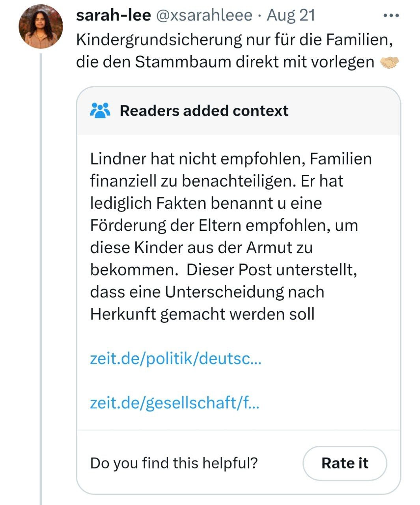The image size is (420, 505).
Task: Click the note sentence Dieser Post unterstellt
Action: [272, 270]
